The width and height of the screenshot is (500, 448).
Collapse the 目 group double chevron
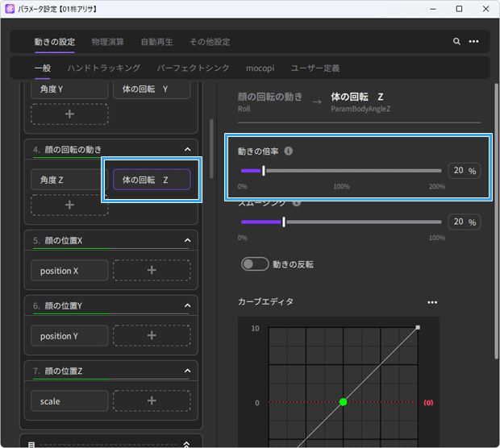[x=186, y=444]
